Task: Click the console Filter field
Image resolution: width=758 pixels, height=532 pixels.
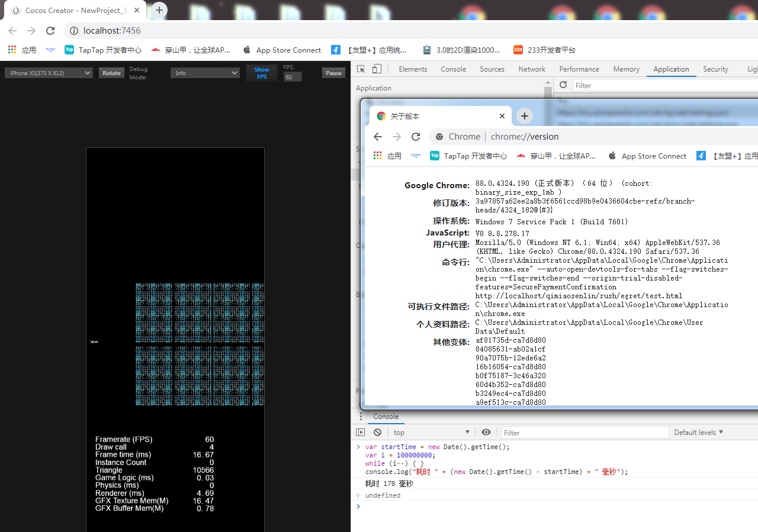Action: coord(585,433)
